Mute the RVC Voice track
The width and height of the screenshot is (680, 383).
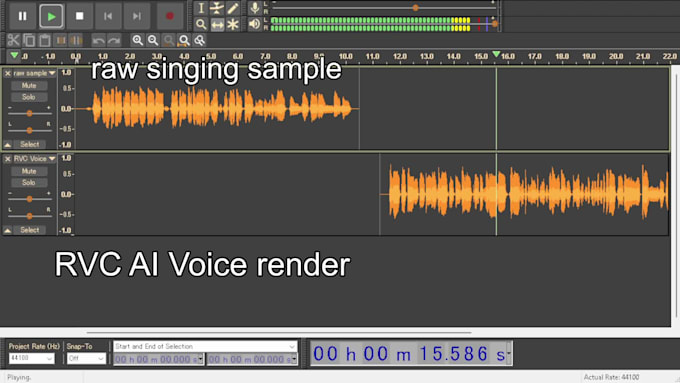pyautogui.click(x=29, y=171)
